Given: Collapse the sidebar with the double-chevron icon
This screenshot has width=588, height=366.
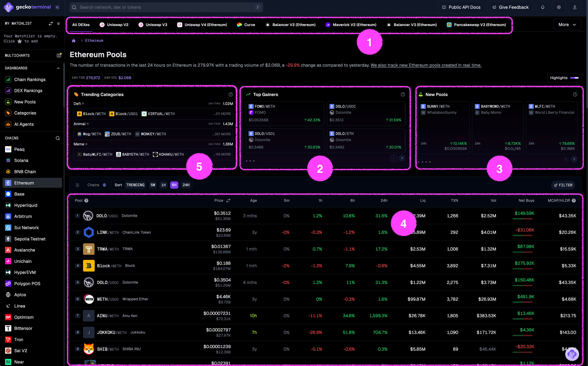Looking at the screenshot, I should click(x=57, y=7).
